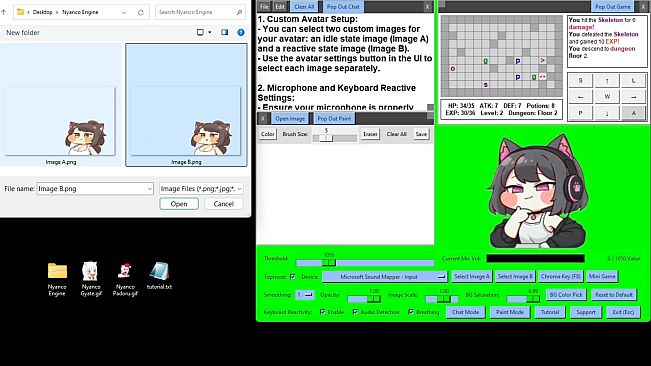Viewport: 651px width, 366px height.
Task: Click Pop Out Chat
Action: [x=343, y=7]
